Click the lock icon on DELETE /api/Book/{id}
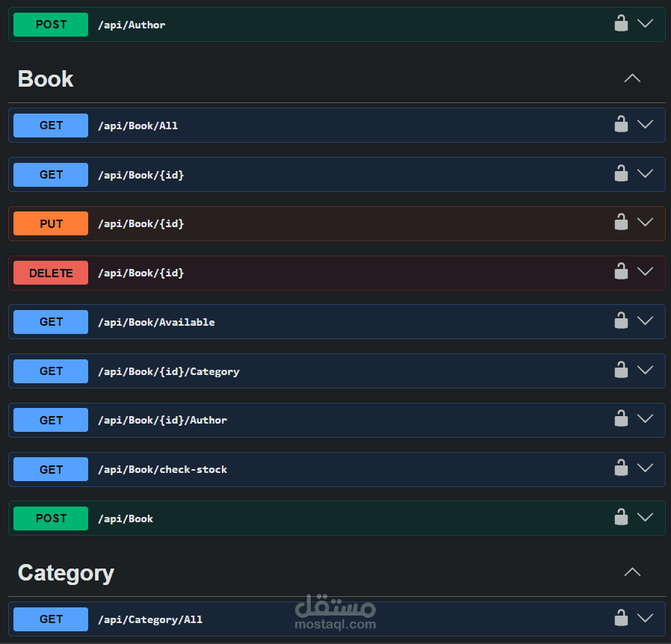 [x=621, y=271]
